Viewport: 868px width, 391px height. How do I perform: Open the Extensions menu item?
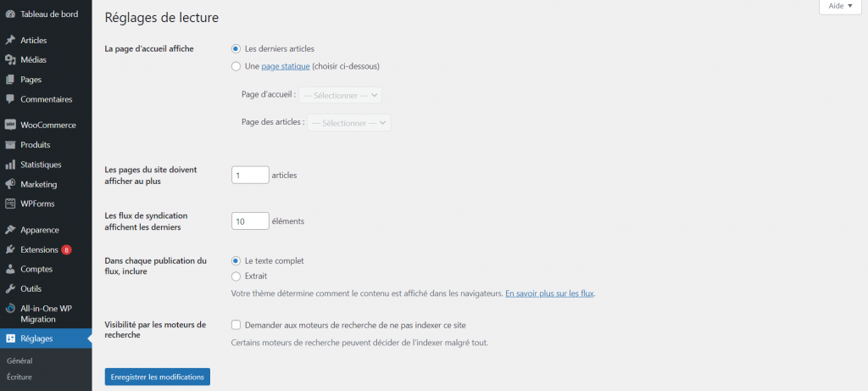[x=40, y=249]
